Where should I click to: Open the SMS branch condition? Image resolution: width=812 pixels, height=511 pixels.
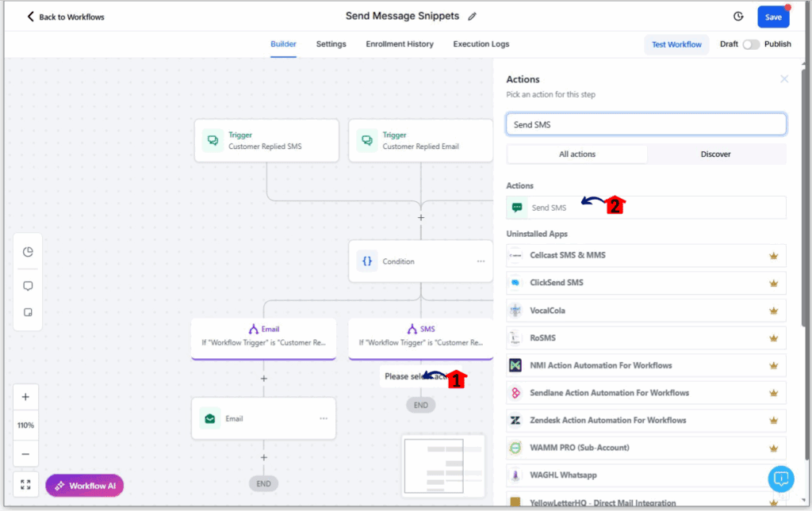(420, 338)
